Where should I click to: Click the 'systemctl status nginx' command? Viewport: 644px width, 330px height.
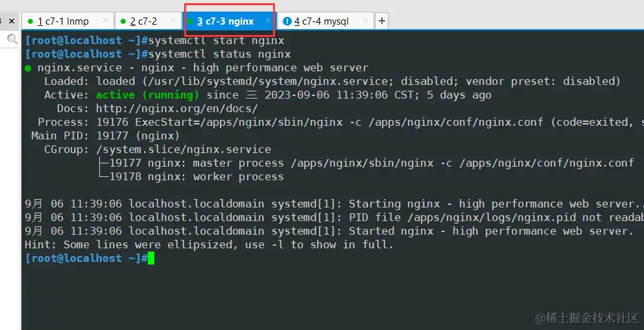click(220, 54)
